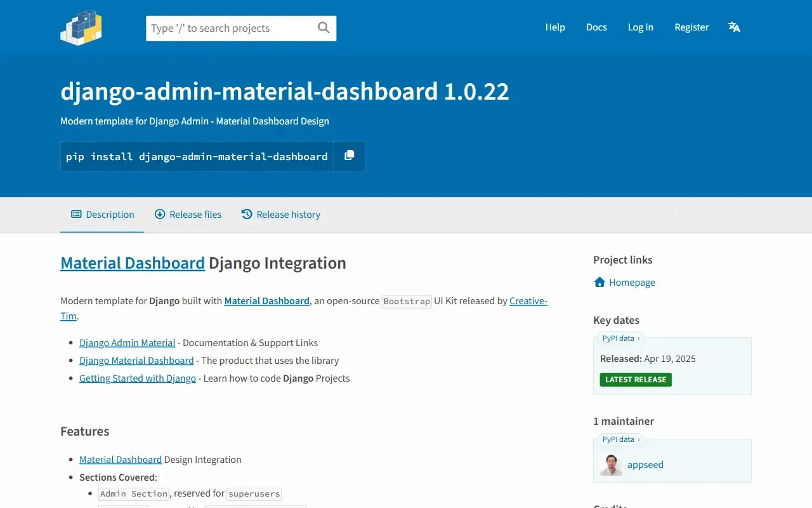Click the Admin Section code label
This screenshot has height=508, width=812.
pyautogui.click(x=134, y=493)
